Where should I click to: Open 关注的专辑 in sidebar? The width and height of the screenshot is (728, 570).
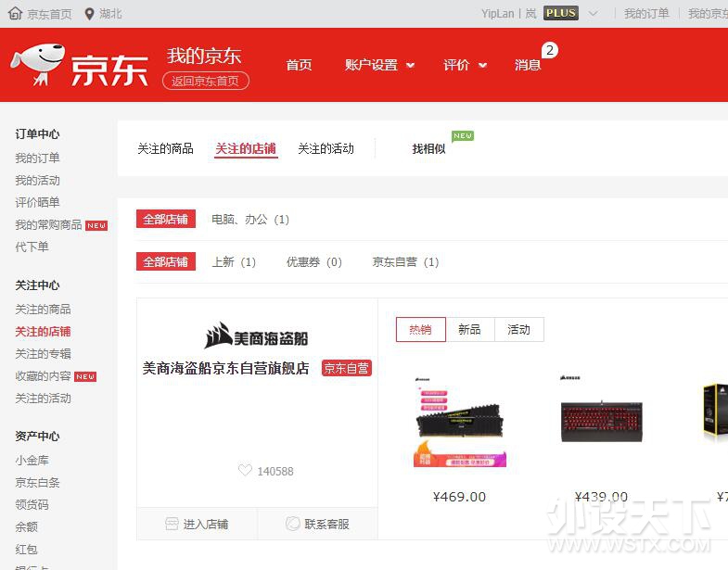pyautogui.click(x=43, y=354)
